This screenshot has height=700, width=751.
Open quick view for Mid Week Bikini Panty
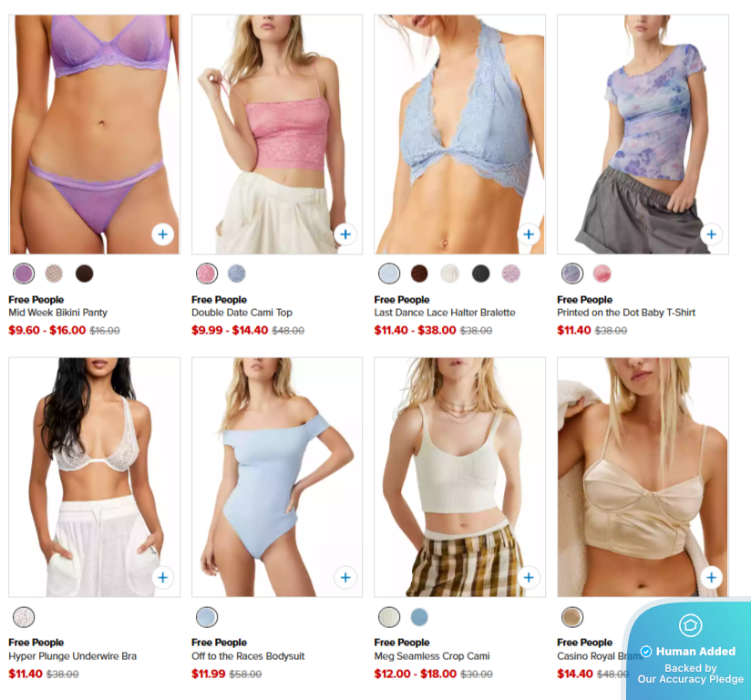pos(163,234)
